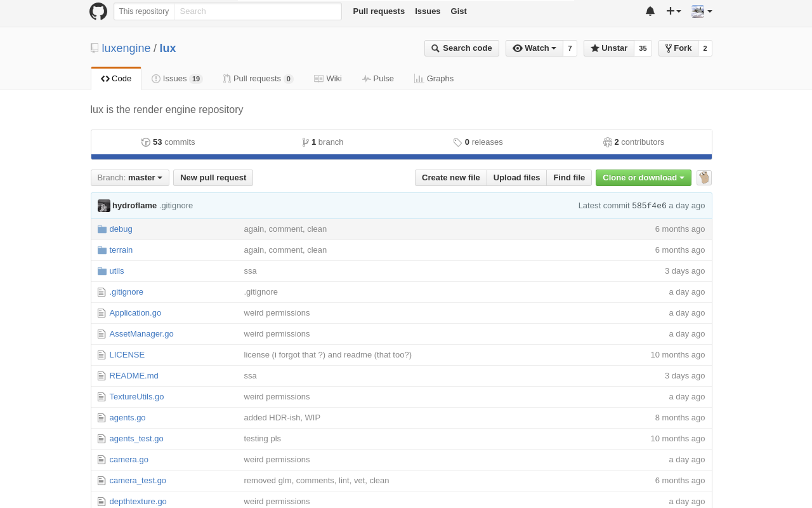The height and width of the screenshot is (508, 812).
Task: Toggle the Unstar button
Action: point(609,48)
